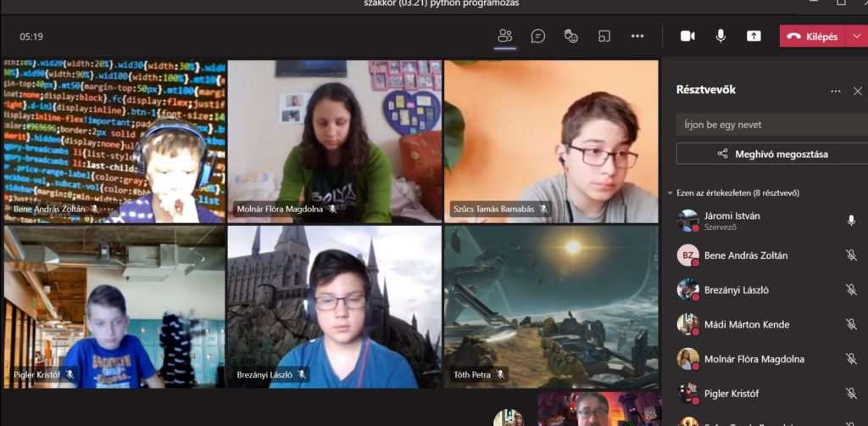
Task: Select Molnár Flóra Magdolna in the participant list
Action: (767, 359)
